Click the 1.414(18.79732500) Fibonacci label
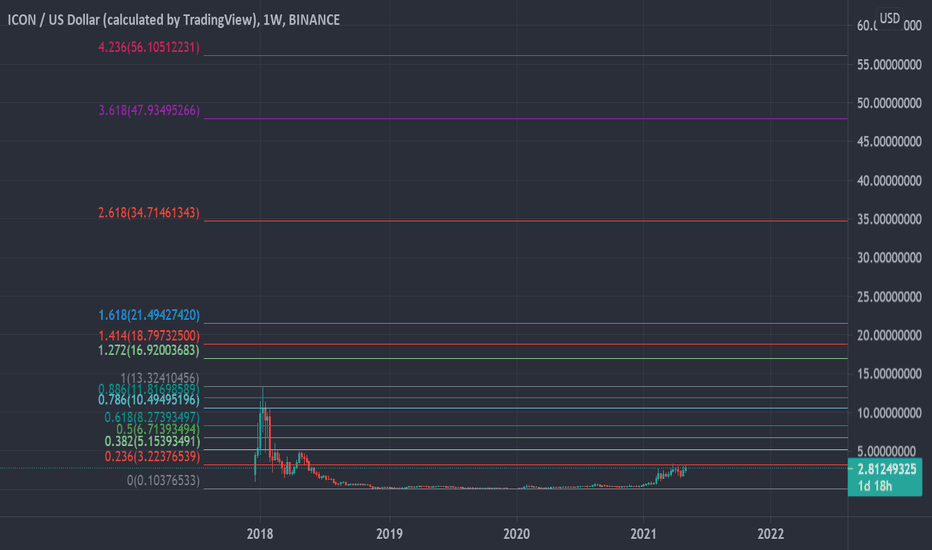The height and width of the screenshot is (550, 932). pyautogui.click(x=149, y=335)
